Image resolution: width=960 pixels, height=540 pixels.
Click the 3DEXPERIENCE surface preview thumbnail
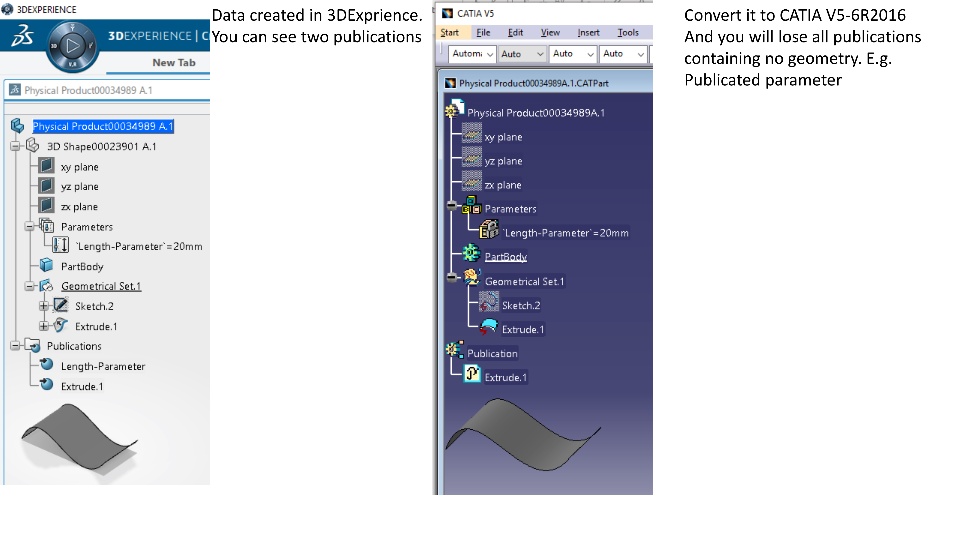(x=80, y=437)
